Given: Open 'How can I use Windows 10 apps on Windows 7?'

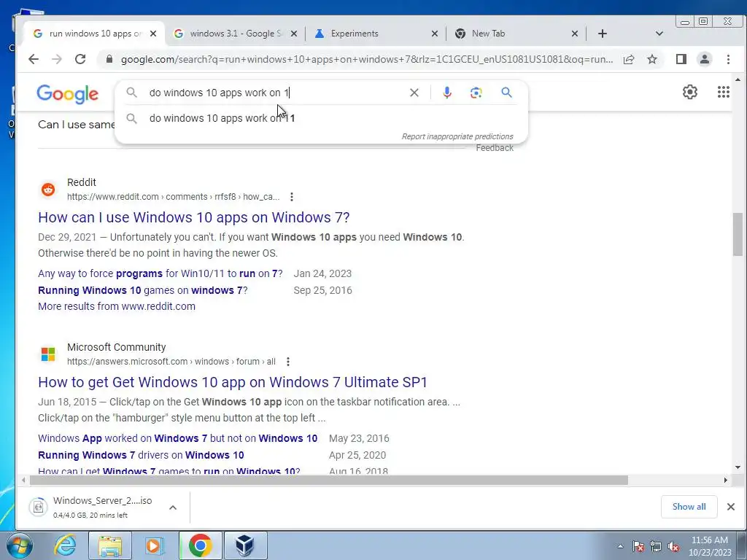Looking at the screenshot, I should pyautogui.click(x=194, y=217).
